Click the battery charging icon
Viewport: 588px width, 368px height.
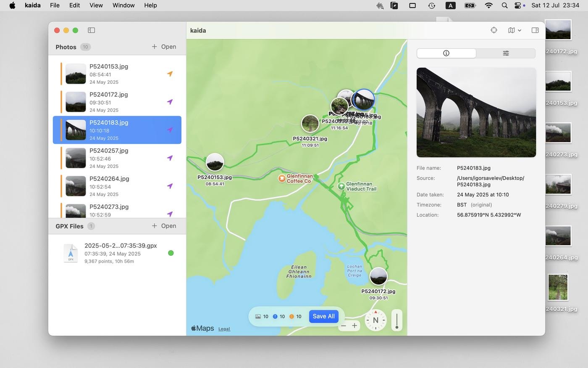click(x=470, y=5)
